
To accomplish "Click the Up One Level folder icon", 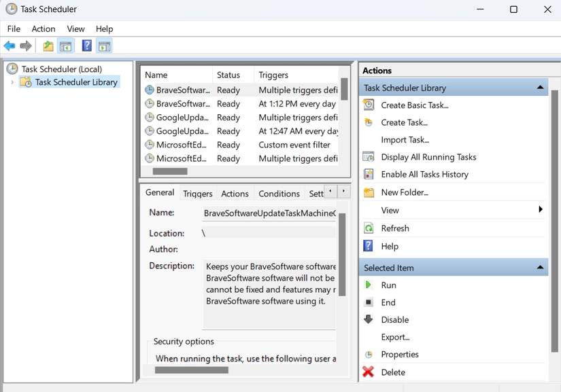I will click(x=48, y=46).
